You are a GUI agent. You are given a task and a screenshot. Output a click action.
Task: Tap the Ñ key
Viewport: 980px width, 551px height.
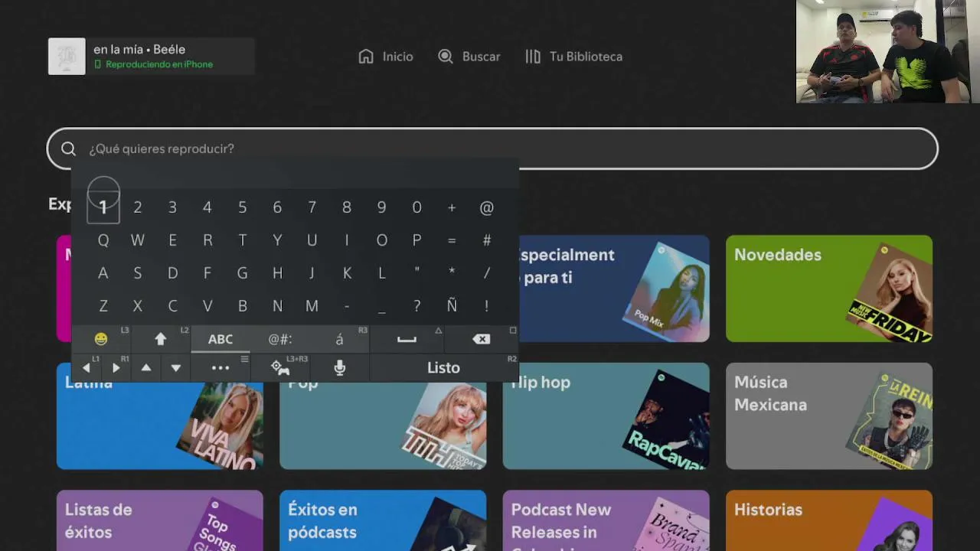coord(452,306)
